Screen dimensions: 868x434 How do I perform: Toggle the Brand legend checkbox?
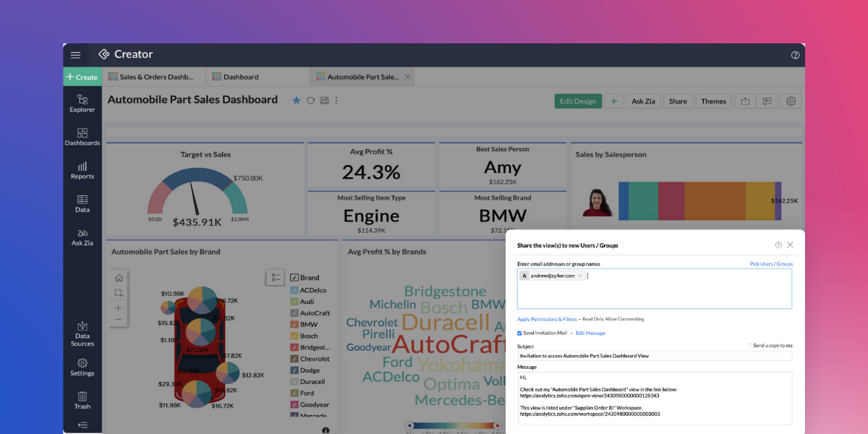[x=294, y=278]
